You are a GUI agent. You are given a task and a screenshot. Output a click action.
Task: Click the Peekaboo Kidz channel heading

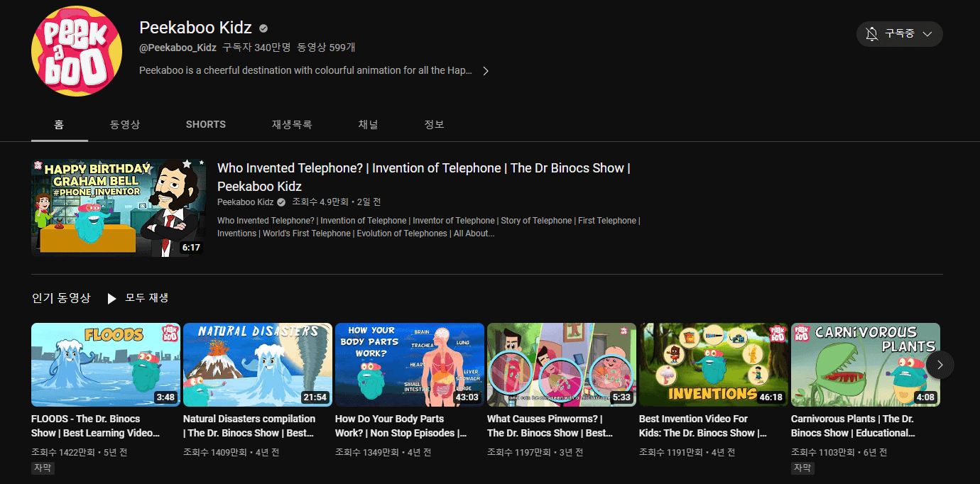(x=195, y=28)
